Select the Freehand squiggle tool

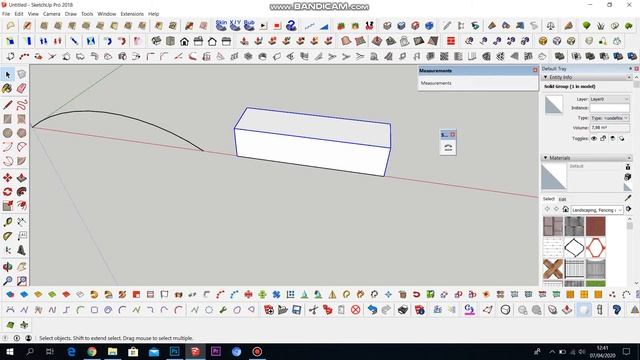(22, 104)
